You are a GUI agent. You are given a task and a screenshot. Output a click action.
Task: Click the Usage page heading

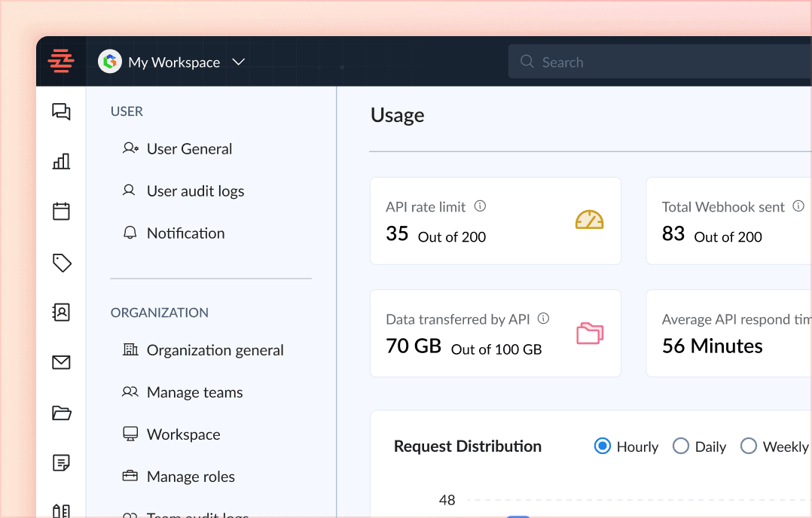pyautogui.click(x=397, y=115)
